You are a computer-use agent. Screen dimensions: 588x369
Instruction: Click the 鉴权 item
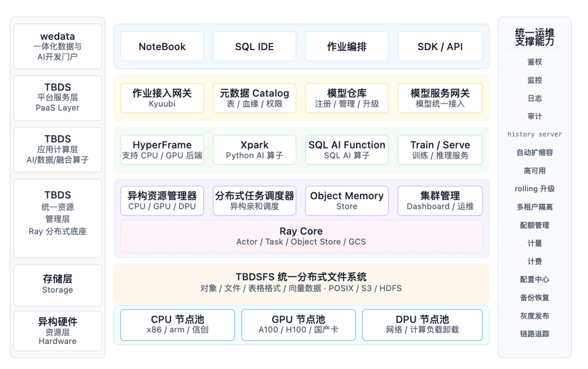[x=535, y=62]
